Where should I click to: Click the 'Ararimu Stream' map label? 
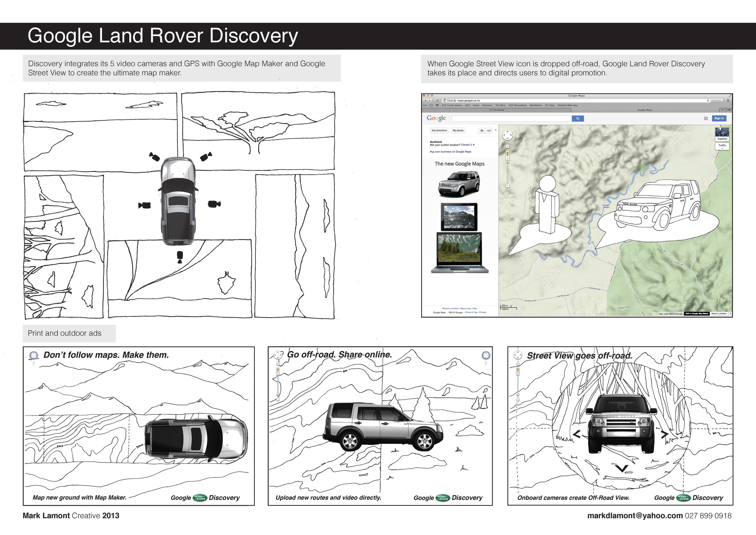click(606, 206)
